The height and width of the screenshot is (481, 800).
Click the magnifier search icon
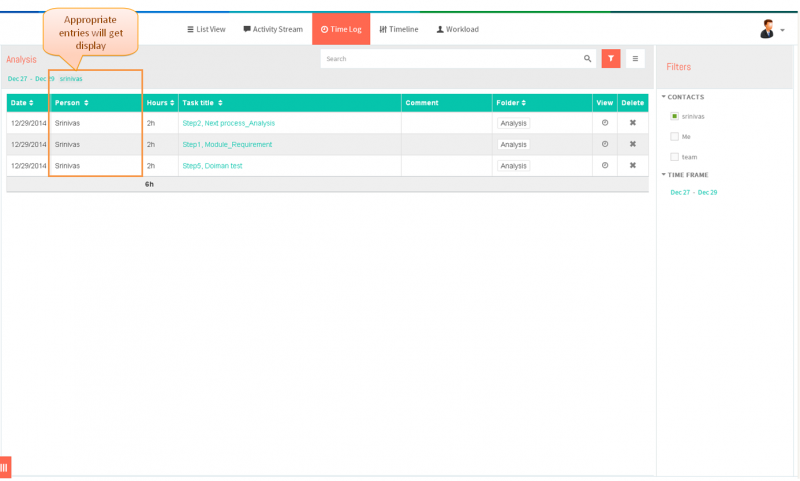point(587,59)
